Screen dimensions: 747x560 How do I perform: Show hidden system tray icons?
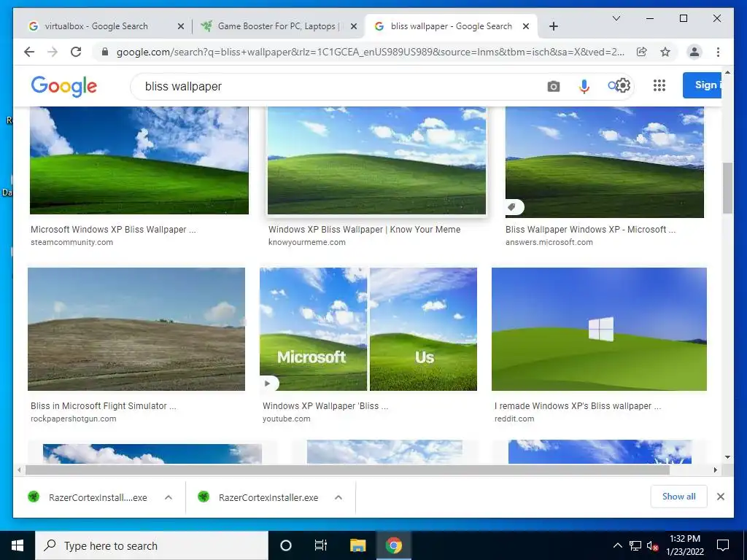617,545
